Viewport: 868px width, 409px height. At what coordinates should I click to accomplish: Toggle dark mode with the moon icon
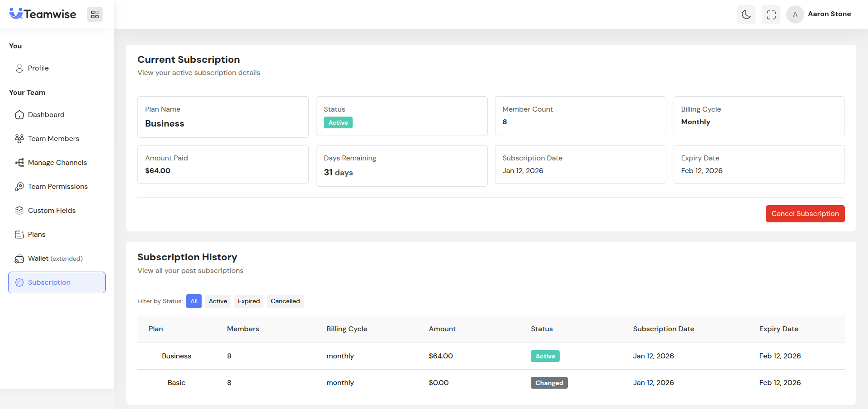(x=746, y=14)
